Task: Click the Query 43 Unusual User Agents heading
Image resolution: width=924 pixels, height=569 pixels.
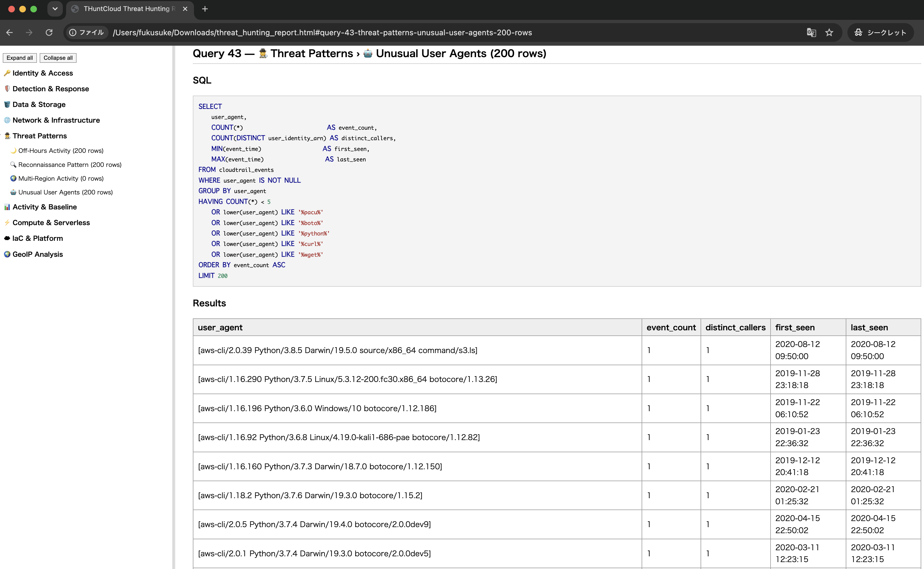Action: [x=369, y=53]
